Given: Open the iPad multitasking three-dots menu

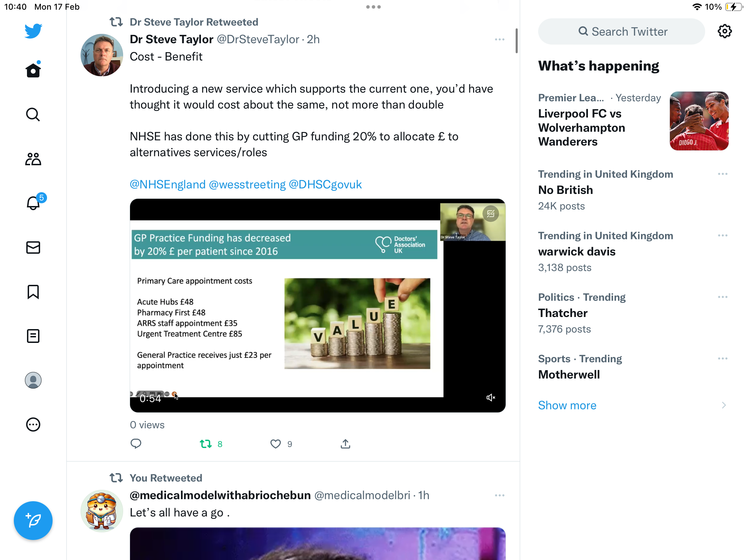Looking at the screenshot, I should point(373,7).
